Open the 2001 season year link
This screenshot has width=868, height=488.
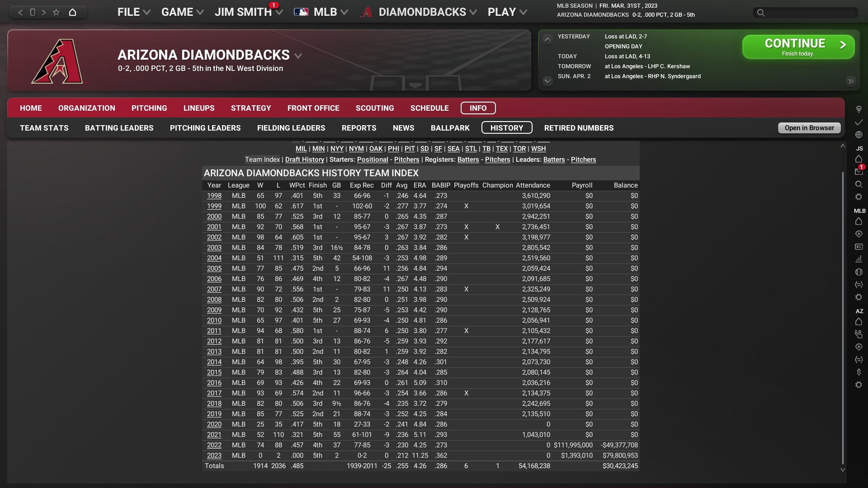click(214, 227)
